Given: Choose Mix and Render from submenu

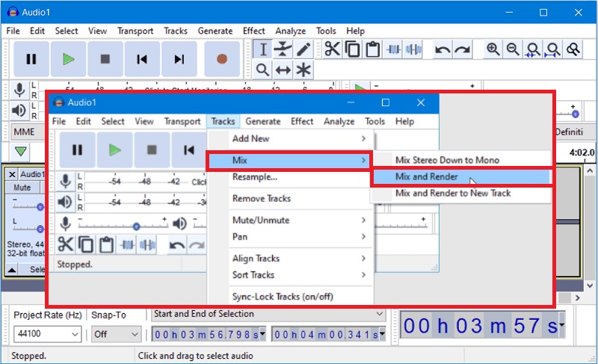Looking at the screenshot, I should coord(460,176).
